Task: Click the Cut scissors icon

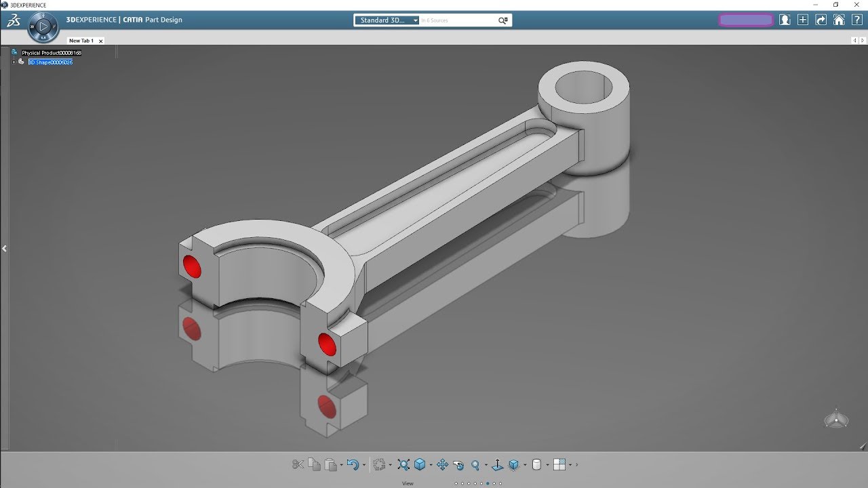Action: pos(298,464)
